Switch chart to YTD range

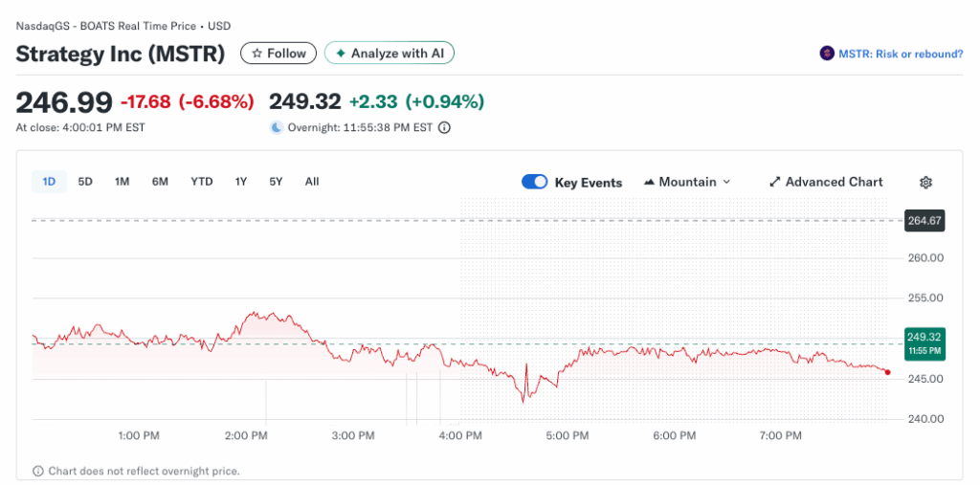tap(201, 182)
